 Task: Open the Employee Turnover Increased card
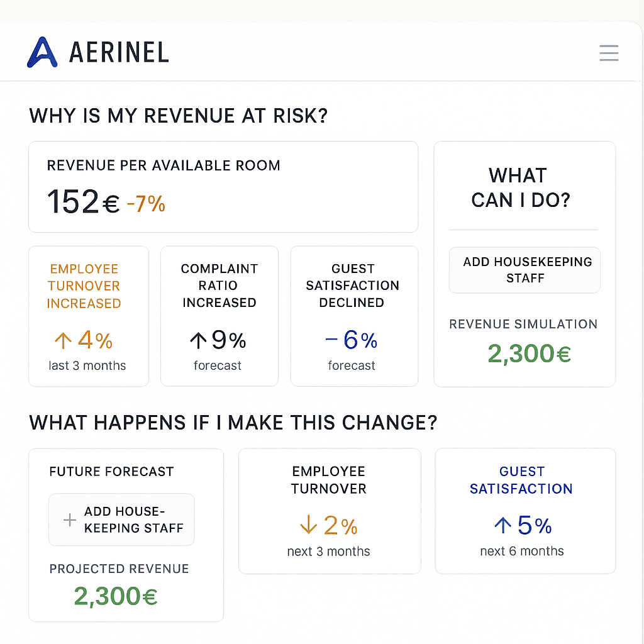point(88,316)
